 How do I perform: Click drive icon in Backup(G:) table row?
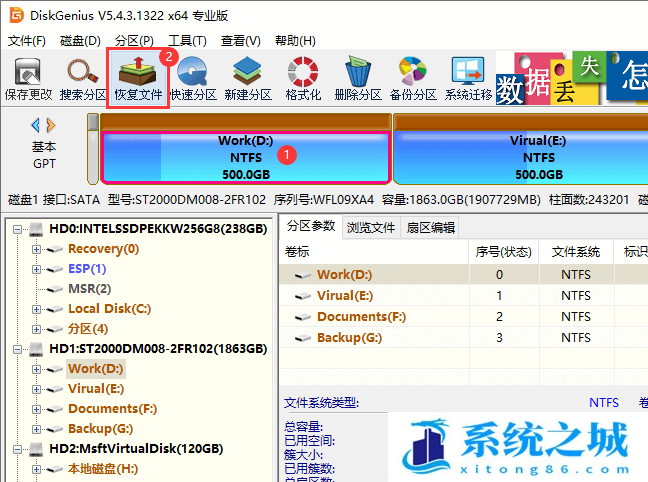303,338
